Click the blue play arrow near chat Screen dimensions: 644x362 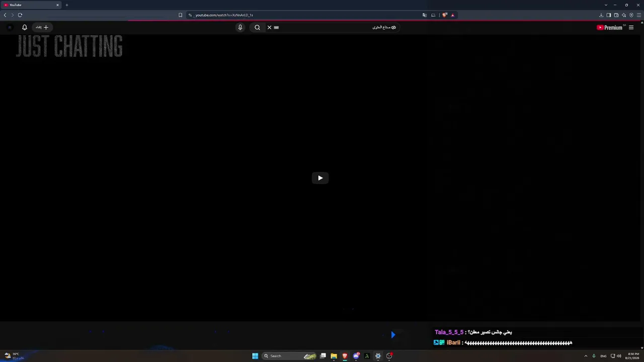tap(393, 335)
